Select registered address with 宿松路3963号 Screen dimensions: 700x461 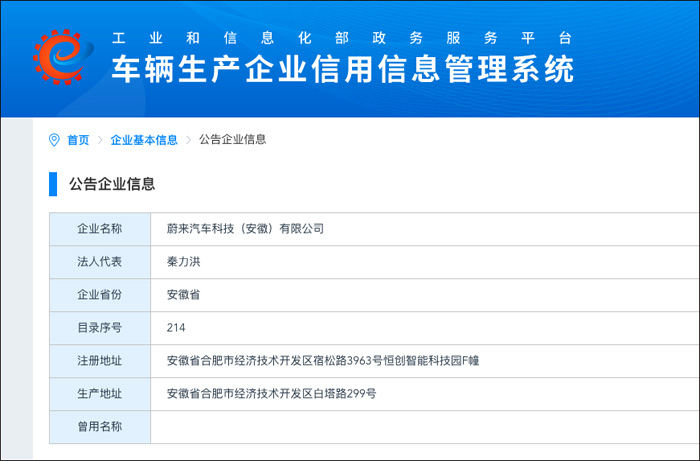(323, 361)
